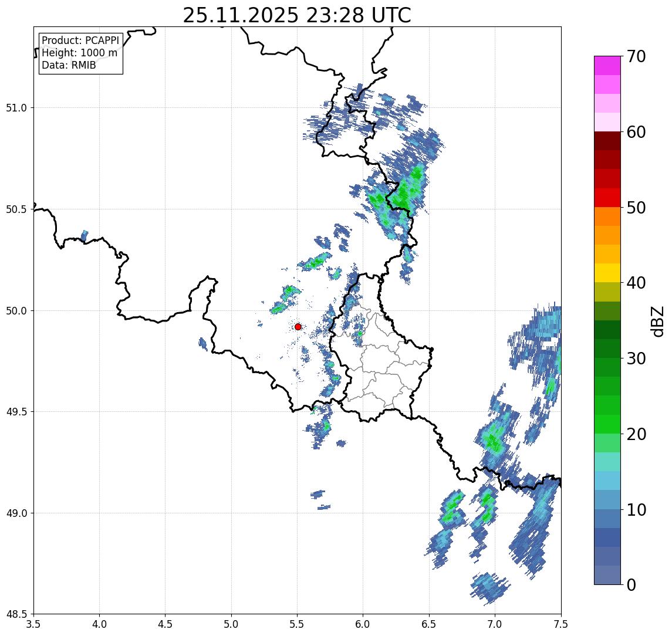Screen dimensions: 672x636
Task: Click longitude axis label 7.5
Action: coord(561,624)
